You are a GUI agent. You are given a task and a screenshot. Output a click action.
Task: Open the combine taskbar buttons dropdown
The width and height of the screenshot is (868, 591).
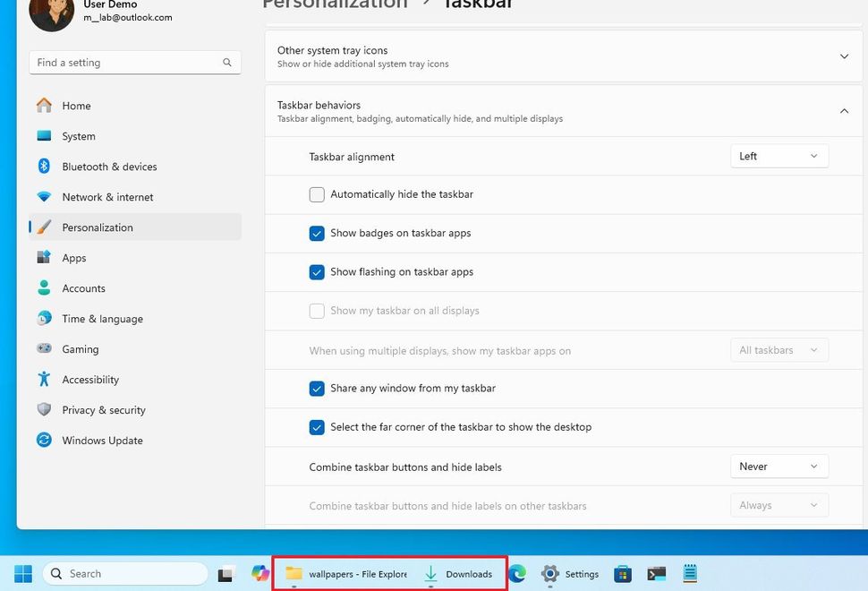pos(778,466)
